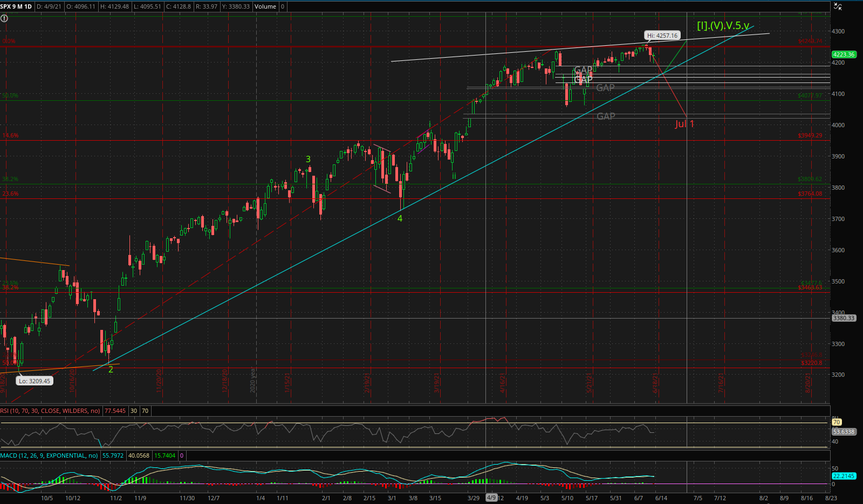
Task: Open the SPX 9 M 1D chart header
Action: point(17,6)
